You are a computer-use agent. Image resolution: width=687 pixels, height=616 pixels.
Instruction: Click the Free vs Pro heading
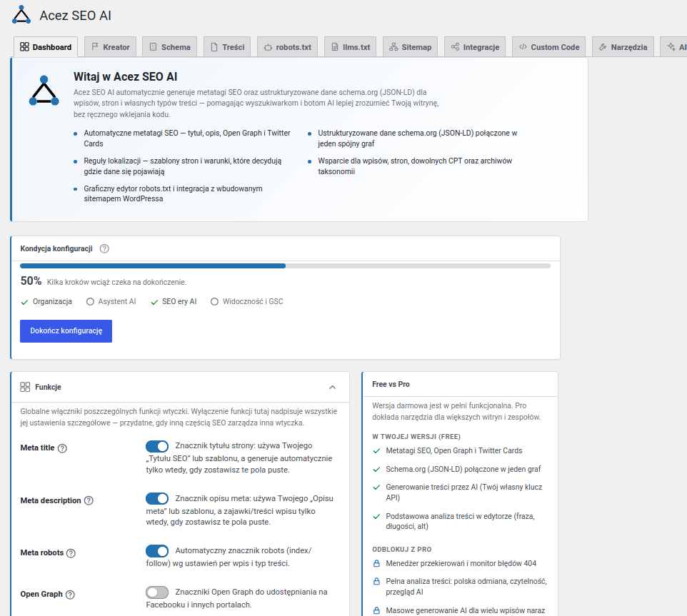tap(391, 385)
